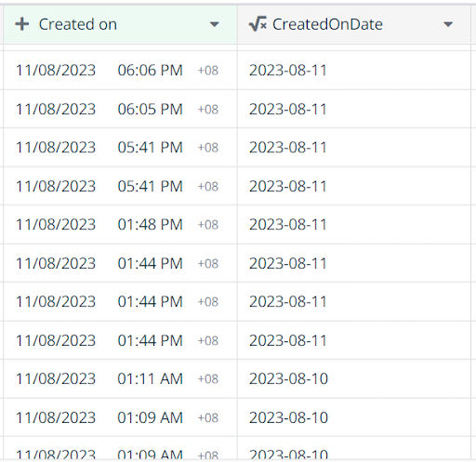Click the 06:05 PM Created on cell
This screenshot has height=462, width=476.
[x=120, y=109]
